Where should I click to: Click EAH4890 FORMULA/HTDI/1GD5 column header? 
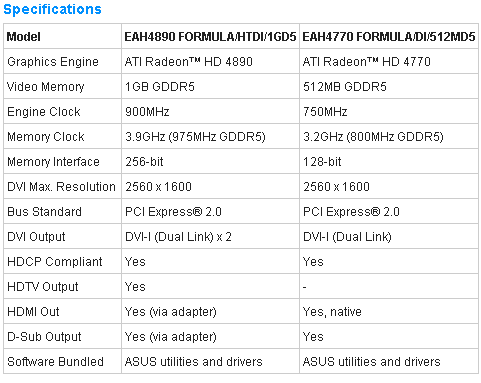click(x=210, y=37)
